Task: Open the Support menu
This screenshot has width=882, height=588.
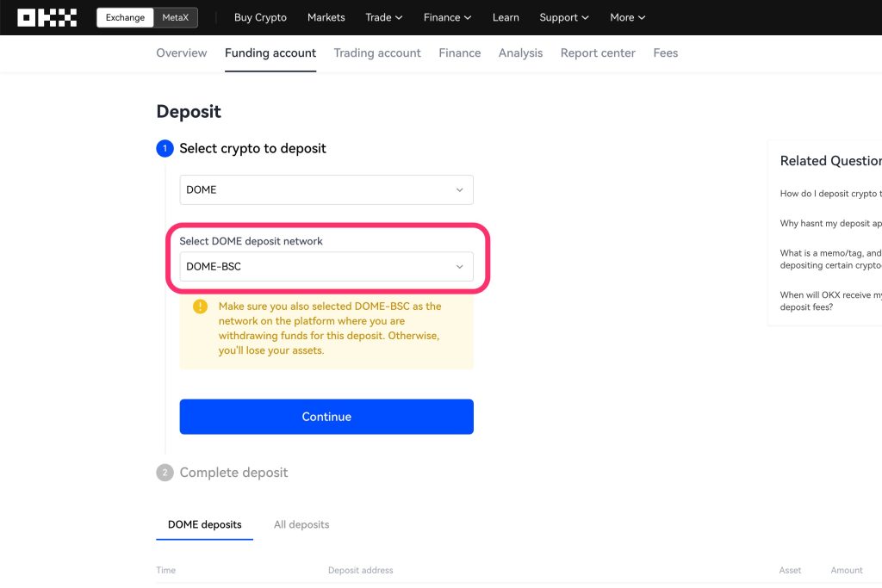Action: 564,17
